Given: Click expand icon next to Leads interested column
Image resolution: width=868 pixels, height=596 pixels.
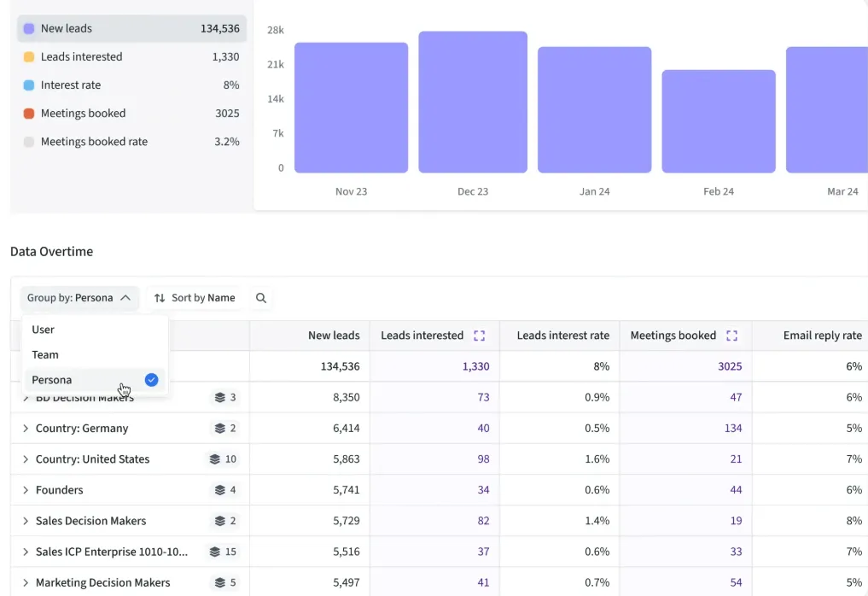Looking at the screenshot, I should (479, 336).
